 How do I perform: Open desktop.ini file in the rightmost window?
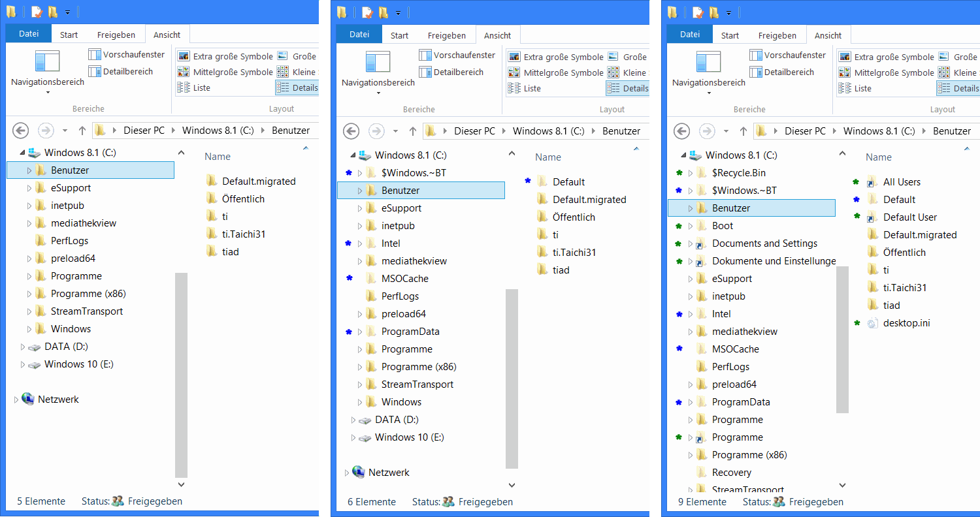point(906,323)
